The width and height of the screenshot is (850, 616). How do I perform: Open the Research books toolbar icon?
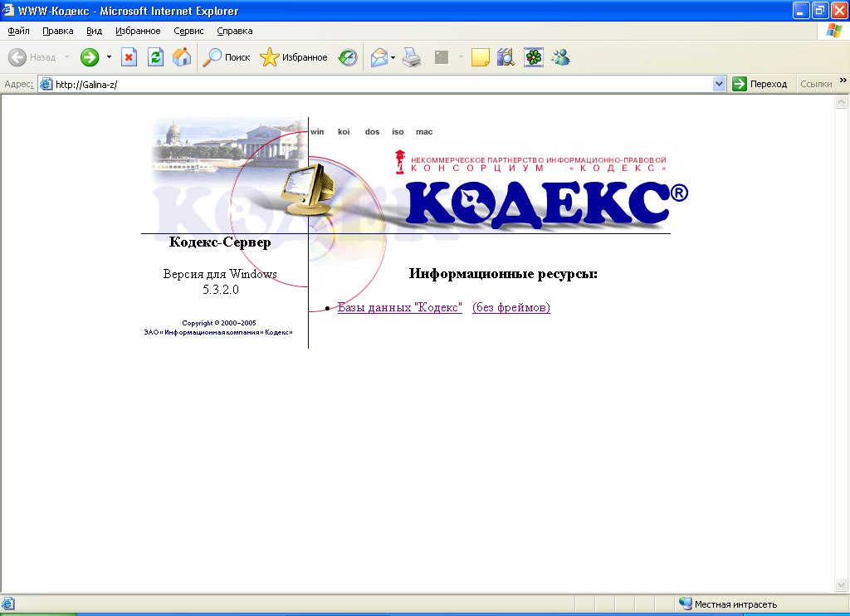pos(506,57)
